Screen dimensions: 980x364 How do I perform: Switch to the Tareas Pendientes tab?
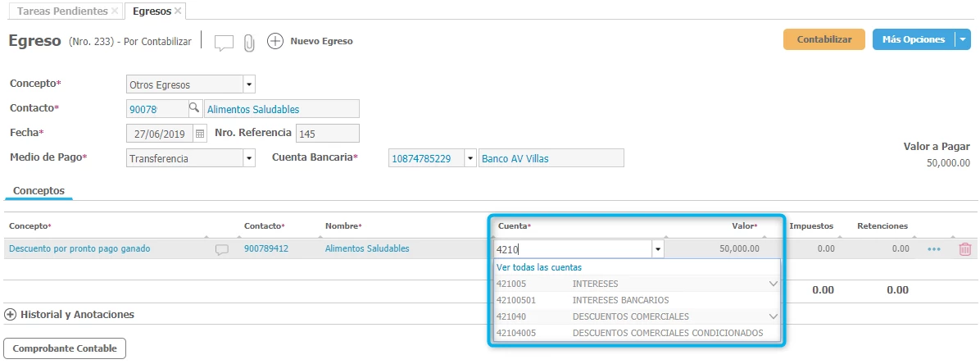coord(62,11)
